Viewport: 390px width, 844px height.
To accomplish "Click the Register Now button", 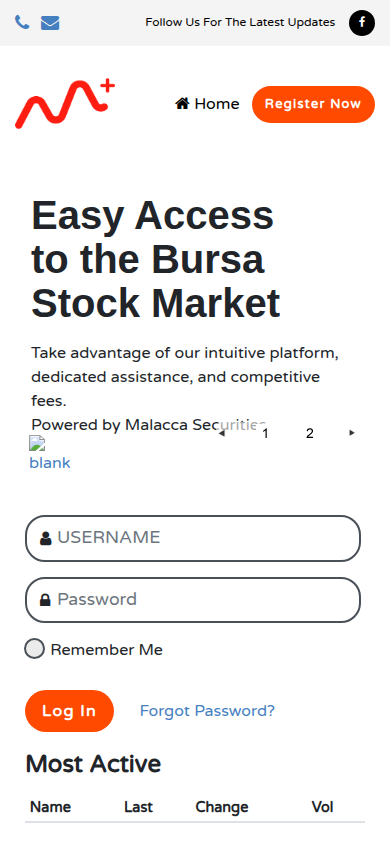I will pyautogui.click(x=313, y=104).
